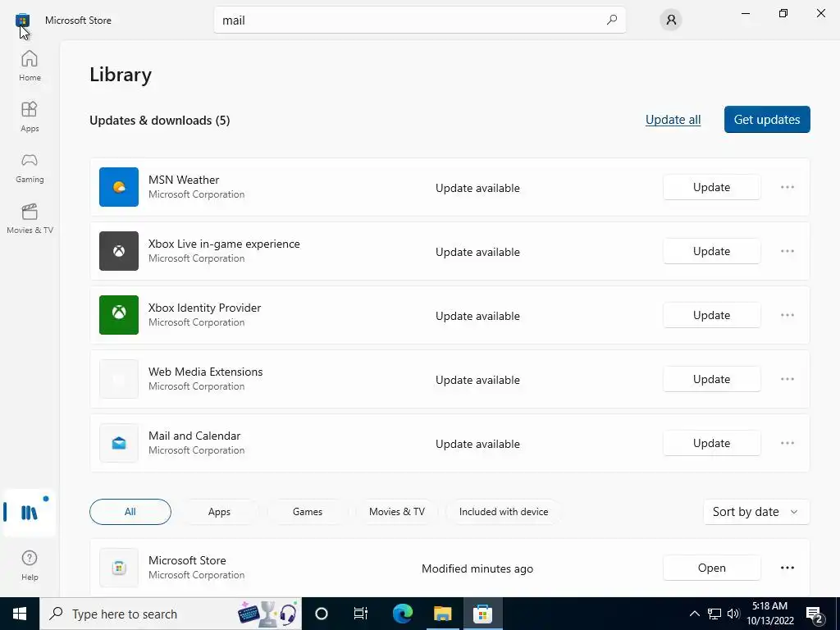Image resolution: width=840 pixels, height=630 pixels.
Task: Click the Microsoft Store app icon in list
Action: [119, 568]
